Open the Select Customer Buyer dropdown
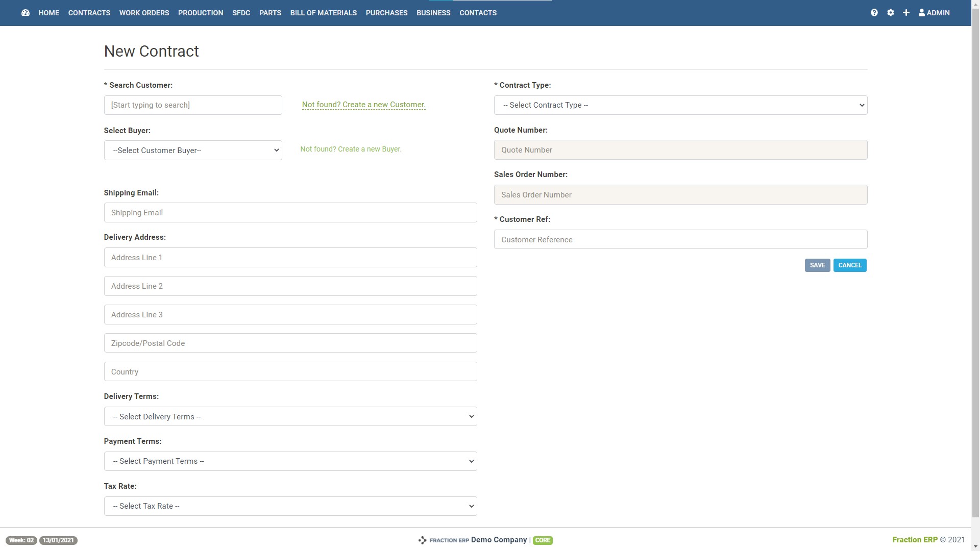Image resolution: width=980 pixels, height=551 pixels. click(193, 151)
